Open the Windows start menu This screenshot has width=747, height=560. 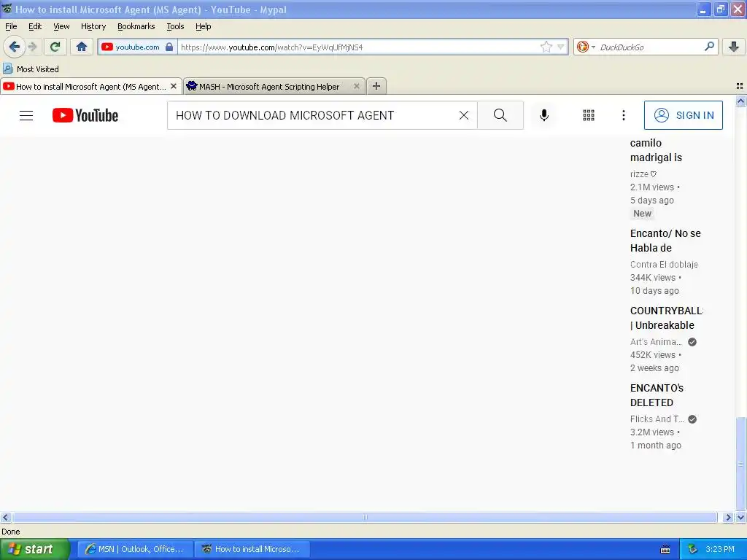click(x=34, y=549)
